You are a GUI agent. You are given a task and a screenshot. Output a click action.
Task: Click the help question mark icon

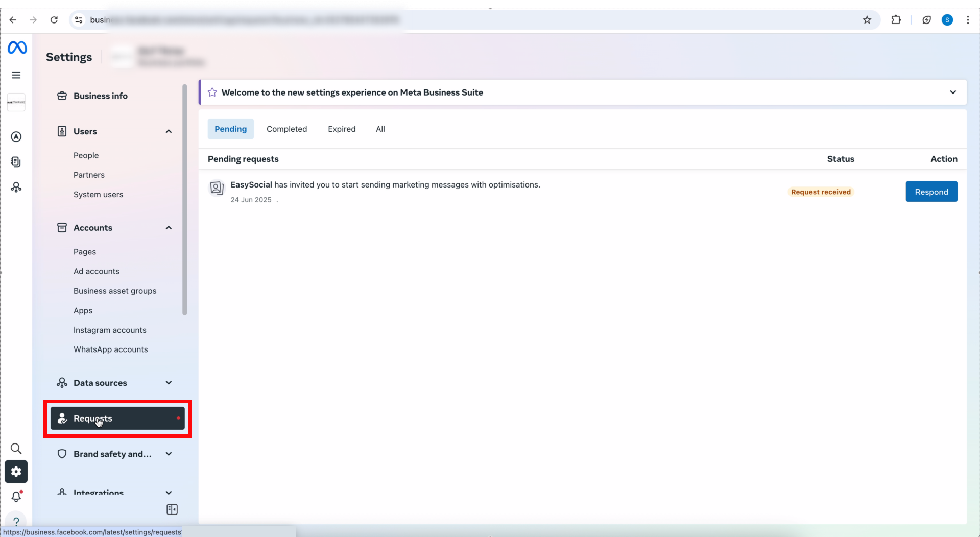(x=16, y=521)
